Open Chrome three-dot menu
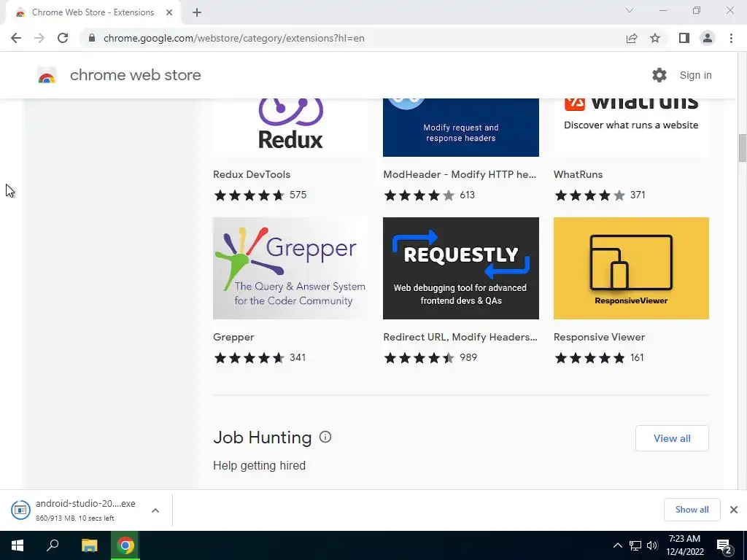 point(731,38)
